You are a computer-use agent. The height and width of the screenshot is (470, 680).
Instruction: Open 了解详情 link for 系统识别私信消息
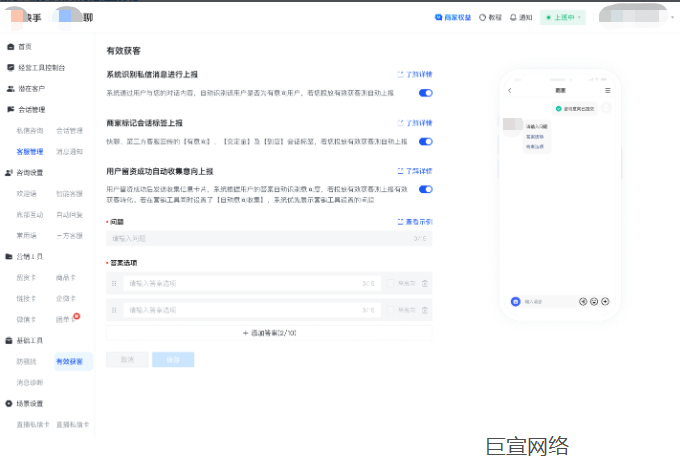[415, 75]
